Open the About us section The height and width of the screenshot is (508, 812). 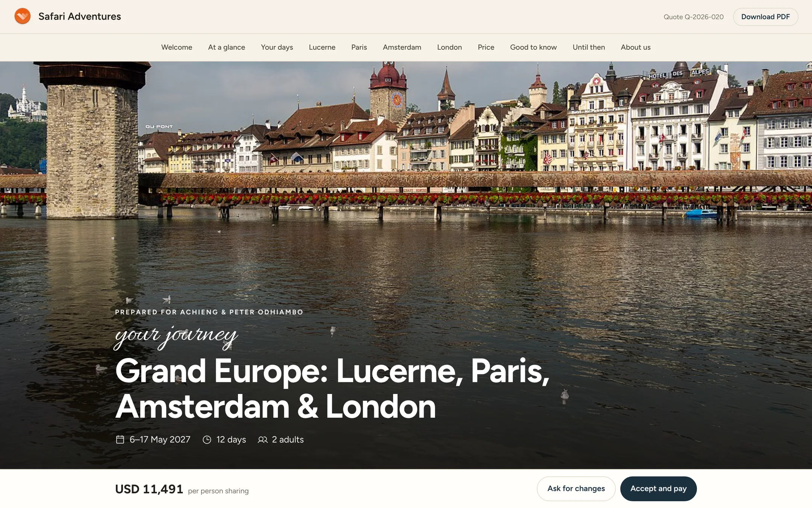click(x=635, y=47)
